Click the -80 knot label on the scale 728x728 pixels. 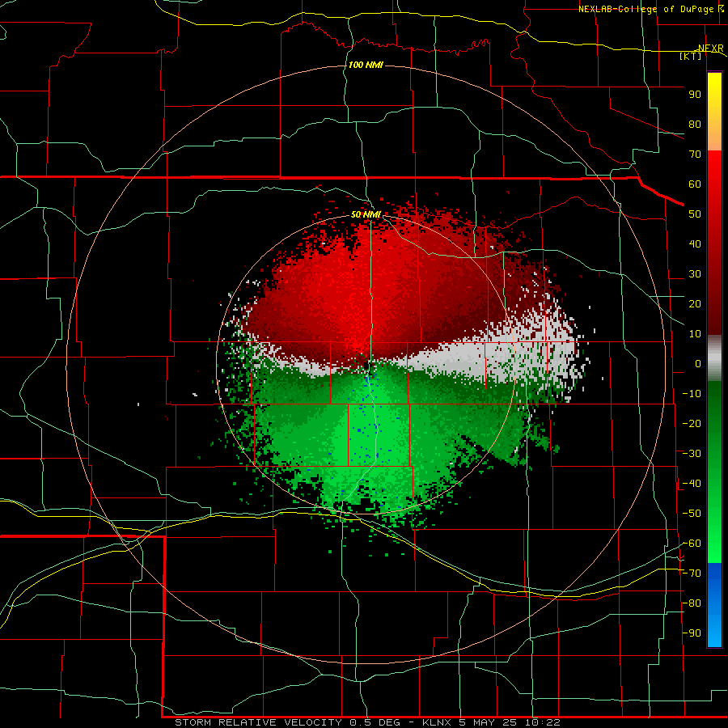point(692,603)
